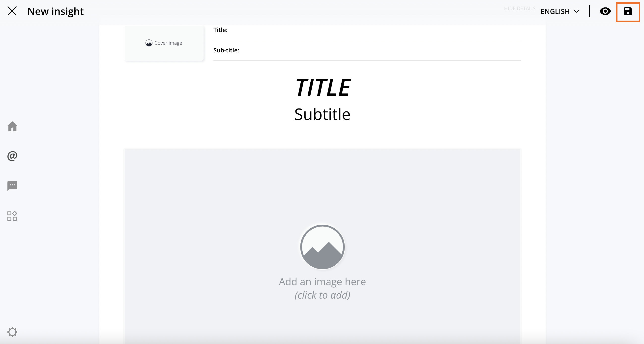The image size is (644, 344).
Task: Open the apps widgets grid icon
Action: [x=12, y=216]
